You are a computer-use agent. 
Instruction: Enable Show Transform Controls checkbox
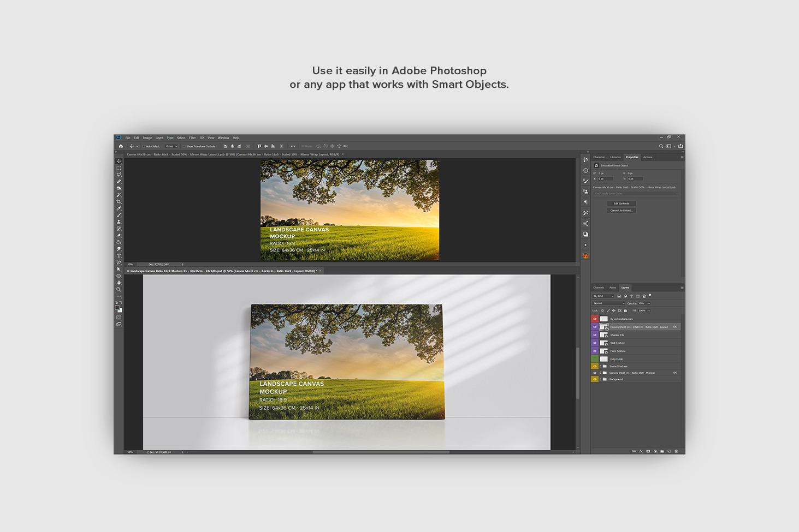185,146
